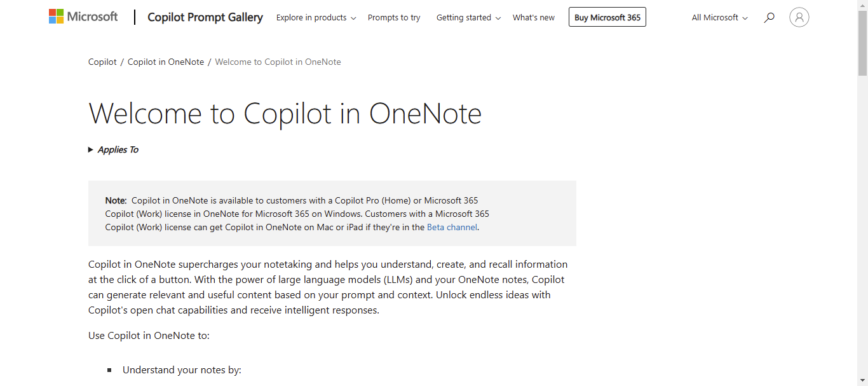The height and width of the screenshot is (386, 868).
Task: Click the scrollbar down arrow
Action: tap(862, 381)
